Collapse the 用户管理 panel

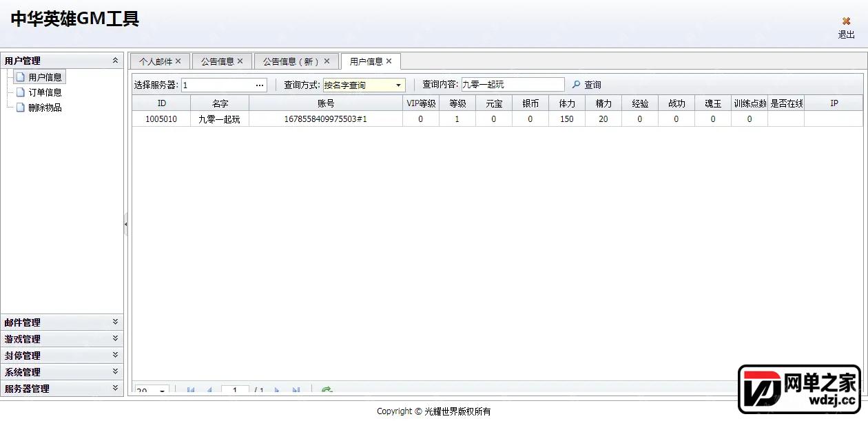pos(115,61)
